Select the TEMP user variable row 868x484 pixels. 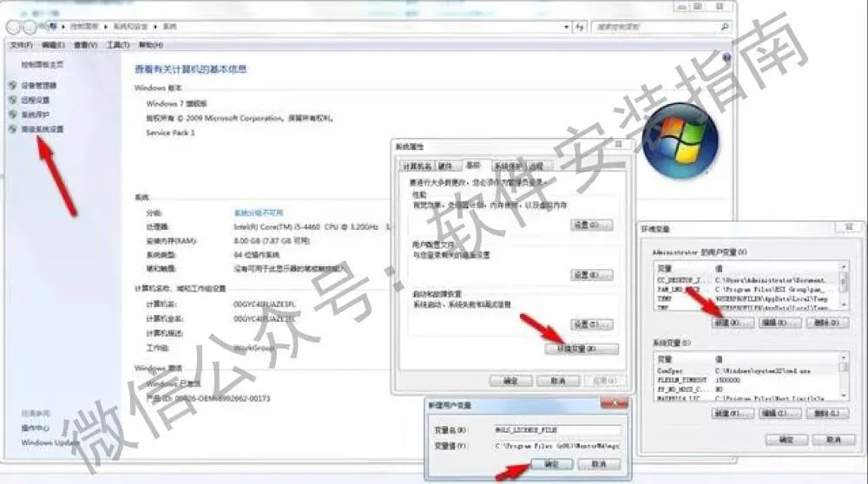[x=746, y=298]
